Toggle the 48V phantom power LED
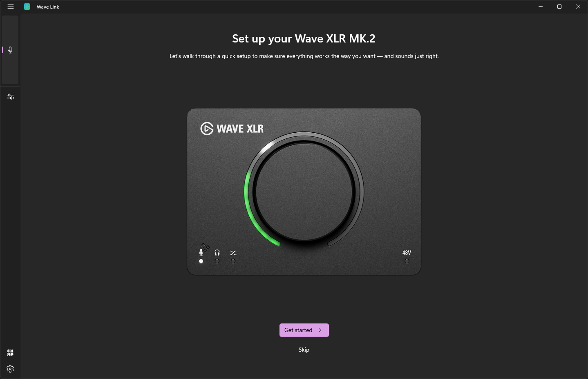Viewport: 588px width, 379px height. pos(407,261)
